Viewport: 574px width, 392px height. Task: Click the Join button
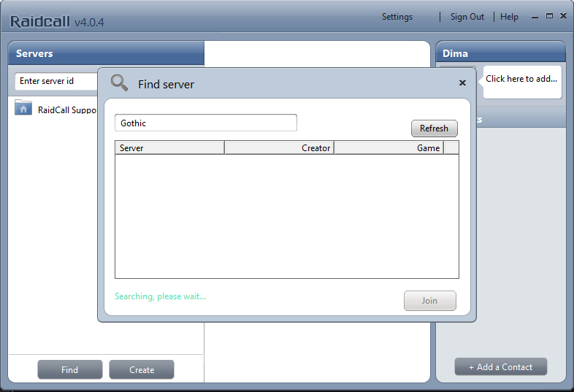tap(429, 301)
